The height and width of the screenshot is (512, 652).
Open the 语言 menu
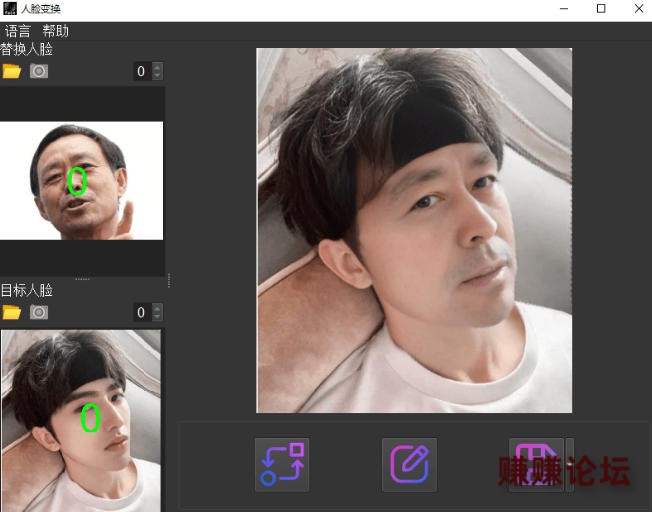tap(17, 31)
